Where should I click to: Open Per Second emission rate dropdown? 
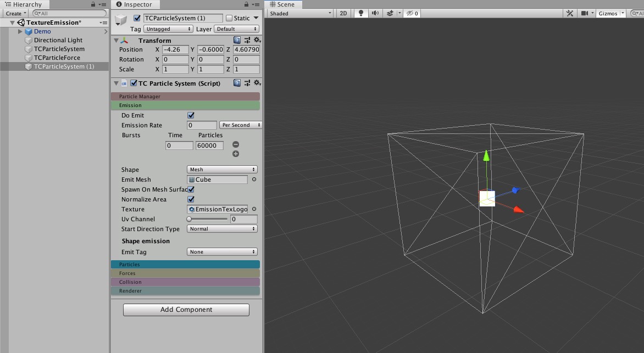(x=240, y=125)
